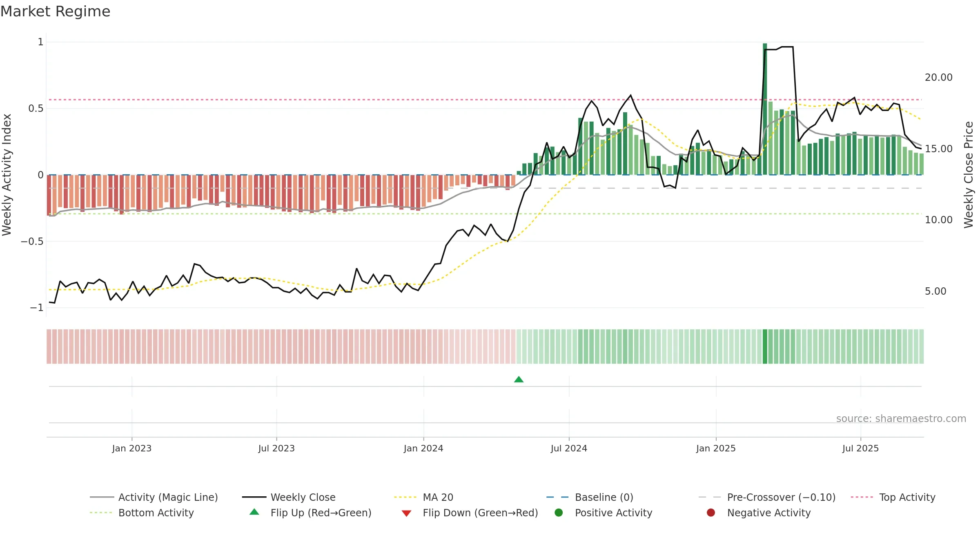This screenshot has height=551, width=980.
Task: Click the 15.00 price axis label
Action: (x=938, y=149)
